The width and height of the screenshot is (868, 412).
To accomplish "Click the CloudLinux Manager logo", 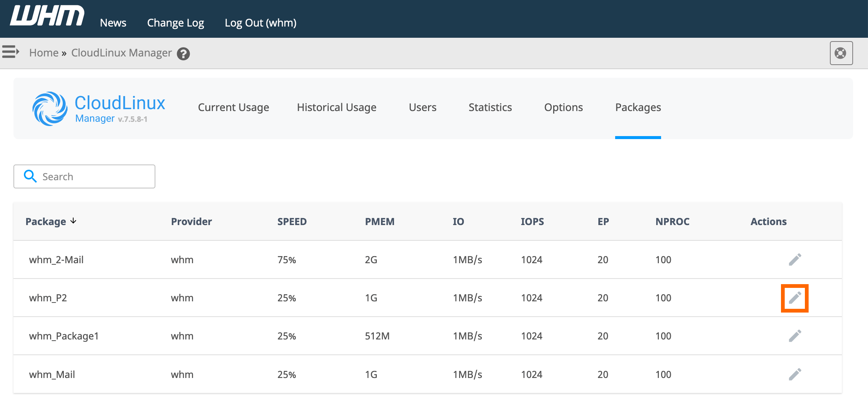I will 99,108.
